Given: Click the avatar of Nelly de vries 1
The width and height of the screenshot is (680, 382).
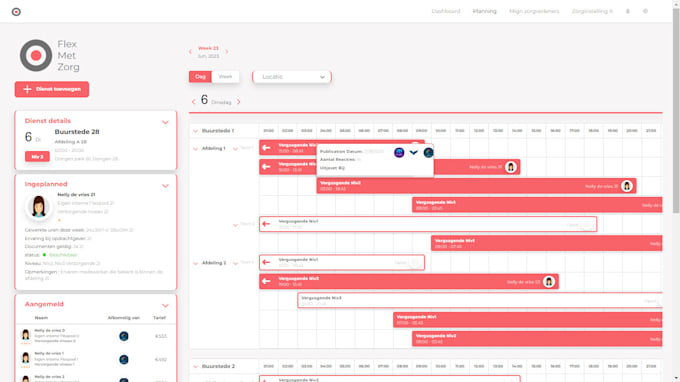Looking at the screenshot, I should click(x=26, y=358).
